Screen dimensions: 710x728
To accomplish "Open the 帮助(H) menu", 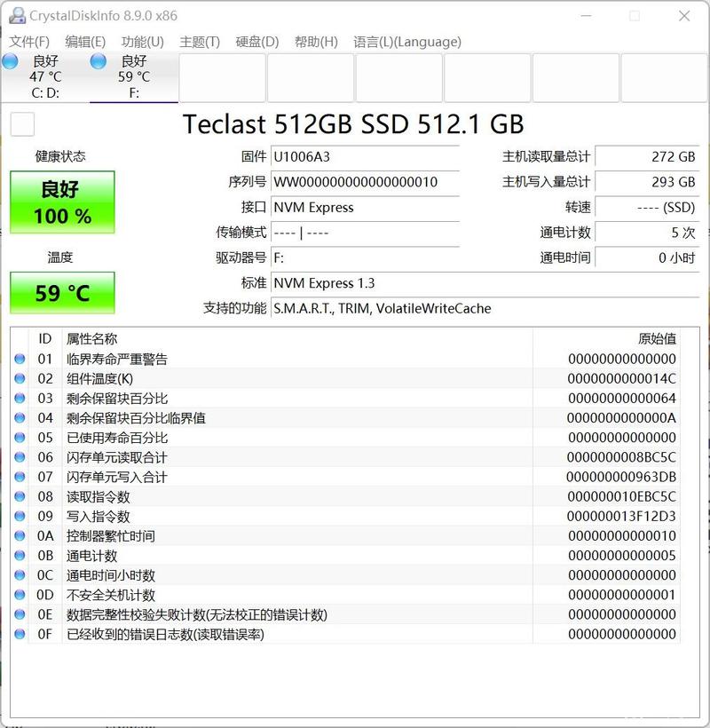I will click(x=316, y=42).
